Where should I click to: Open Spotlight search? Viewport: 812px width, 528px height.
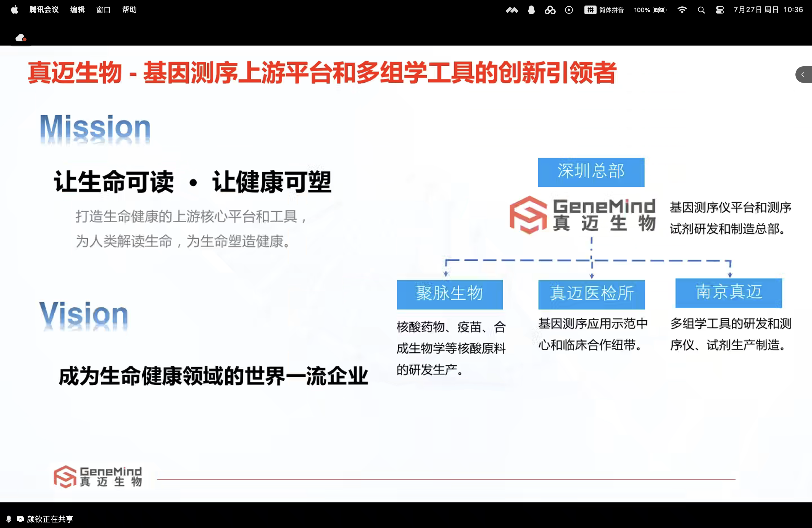701,10
